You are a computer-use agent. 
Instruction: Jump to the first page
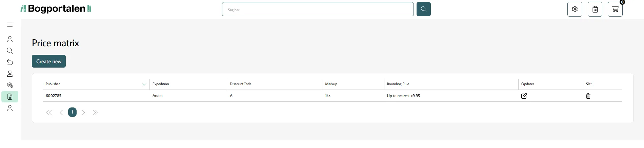49,113
